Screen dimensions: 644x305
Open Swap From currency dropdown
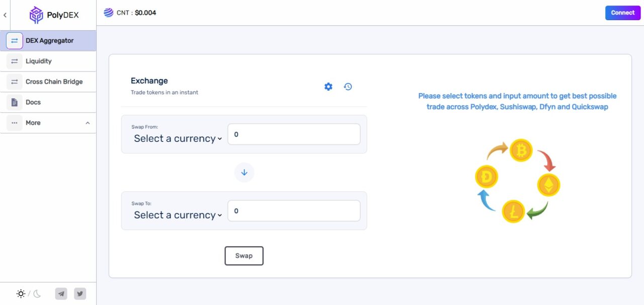point(178,138)
